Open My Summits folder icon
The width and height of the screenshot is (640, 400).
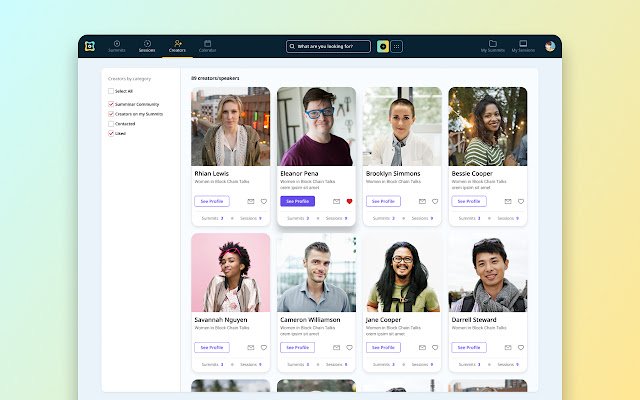pyautogui.click(x=493, y=46)
